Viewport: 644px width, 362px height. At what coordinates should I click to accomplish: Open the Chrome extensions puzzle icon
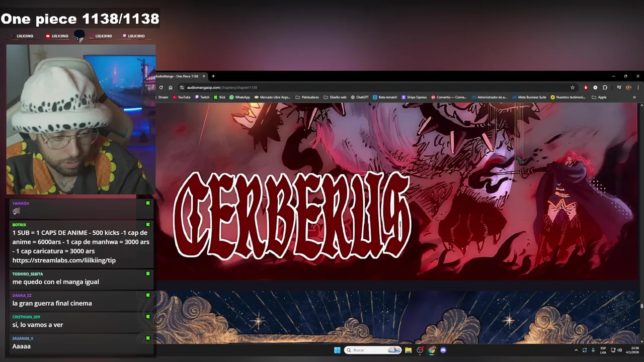tap(605, 87)
